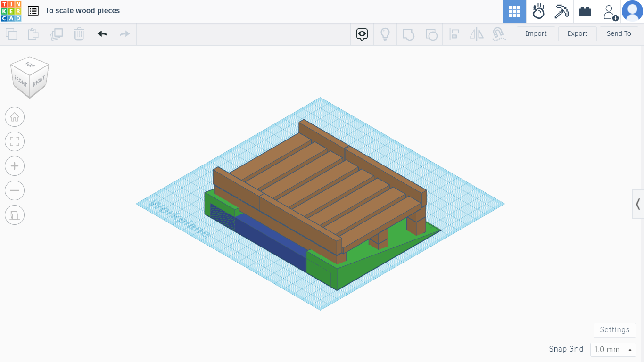Screen dimensions: 644x362
Task: Open the Snap Grid dropdown
Action: coord(613,350)
